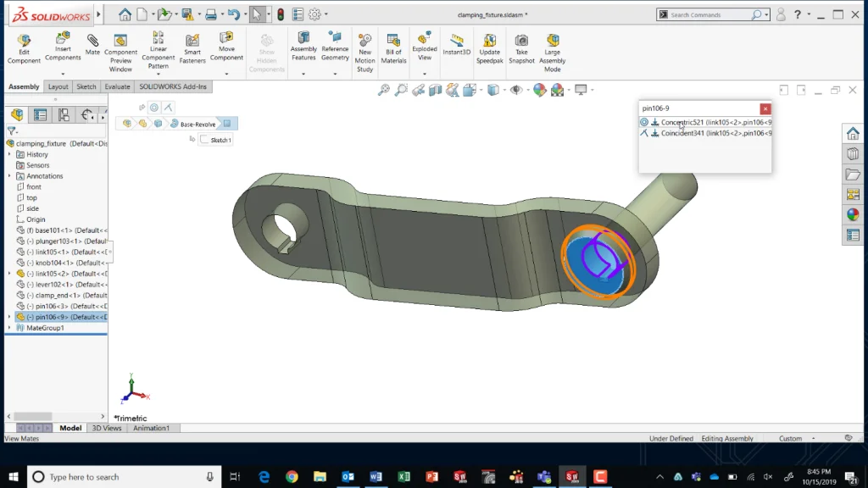The width and height of the screenshot is (868, 488).
Task: Open the Animation1 bottom tab
Action: click(x=149, y=428)
